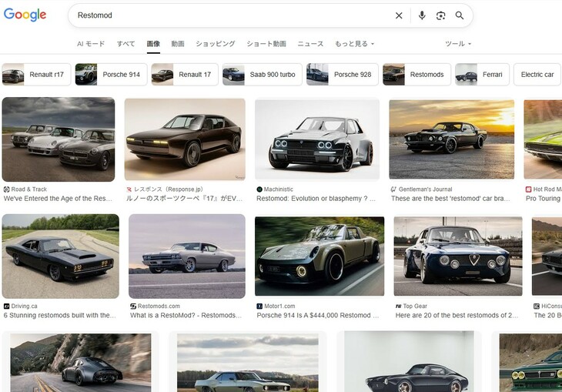This screenshot has height=392, width=562.
Task: Click the Top Gear source label
Action: 415,306
